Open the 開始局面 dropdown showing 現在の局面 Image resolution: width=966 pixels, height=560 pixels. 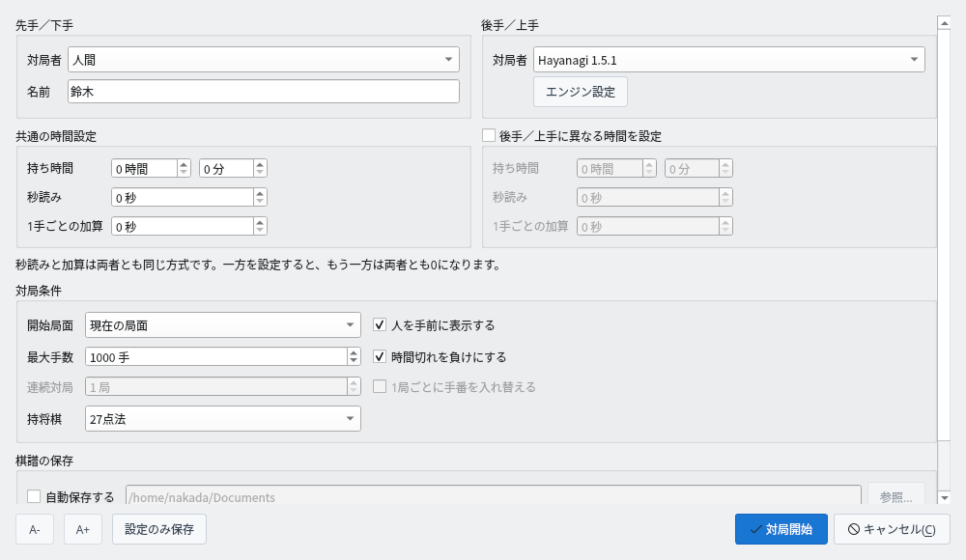click(x=223, y=325)
